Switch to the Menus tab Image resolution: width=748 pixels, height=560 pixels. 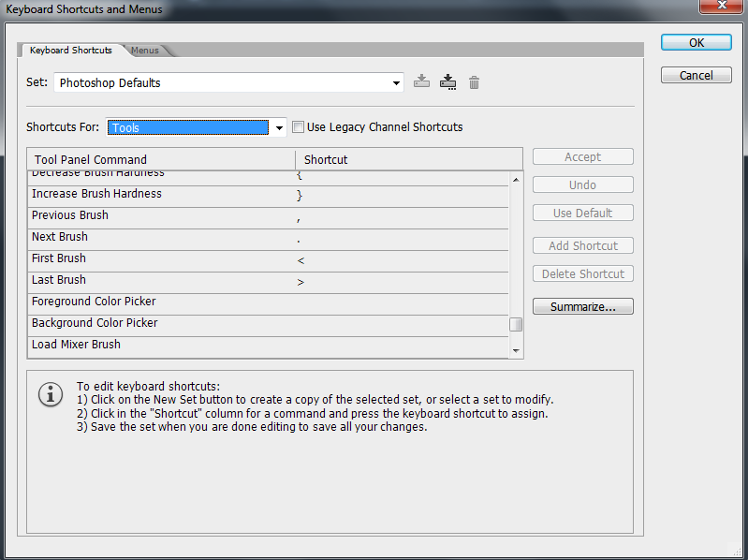(145, 51)
